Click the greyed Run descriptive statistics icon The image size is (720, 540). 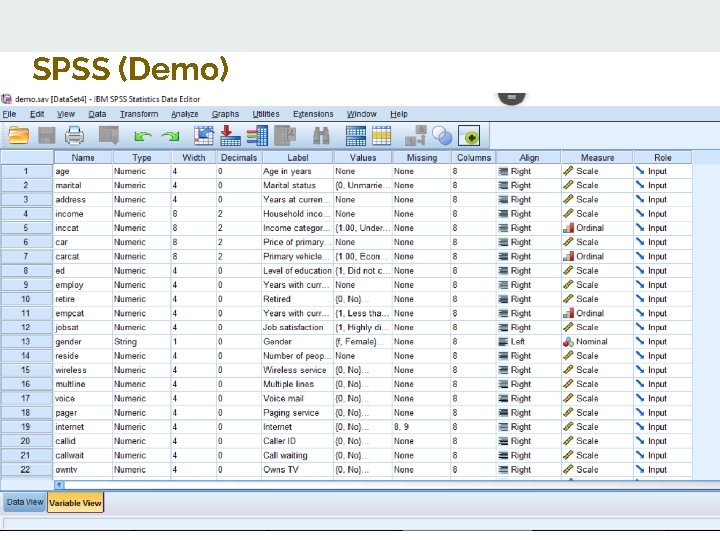(285, 136)
